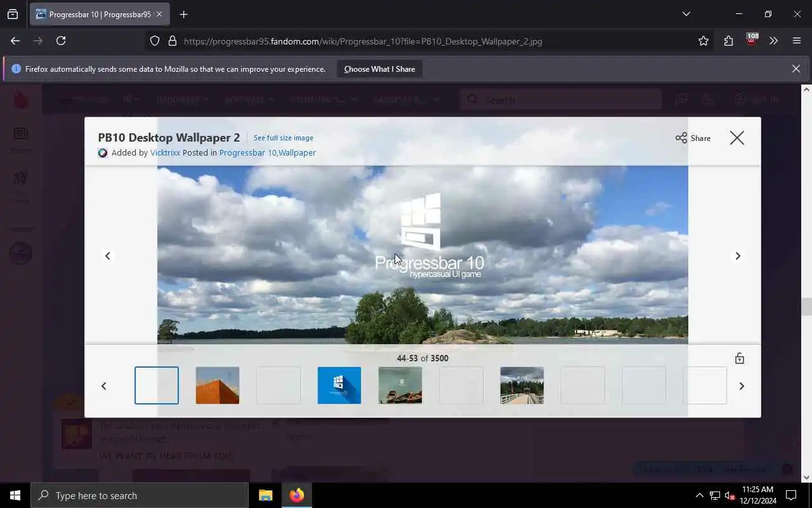The height and width of the screenshot is (508, 812).
Task: Open the Progressbar 10 posted-in link
Action: point(247,152)
